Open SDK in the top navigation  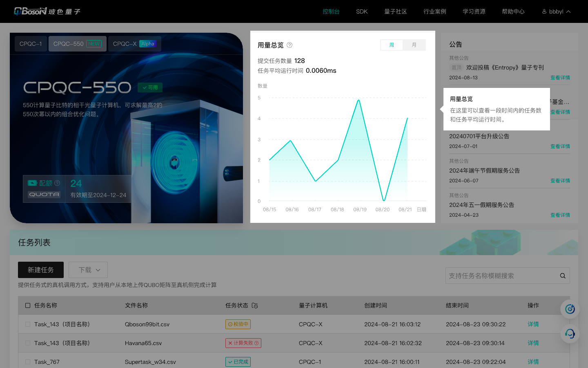click(362, 11)
